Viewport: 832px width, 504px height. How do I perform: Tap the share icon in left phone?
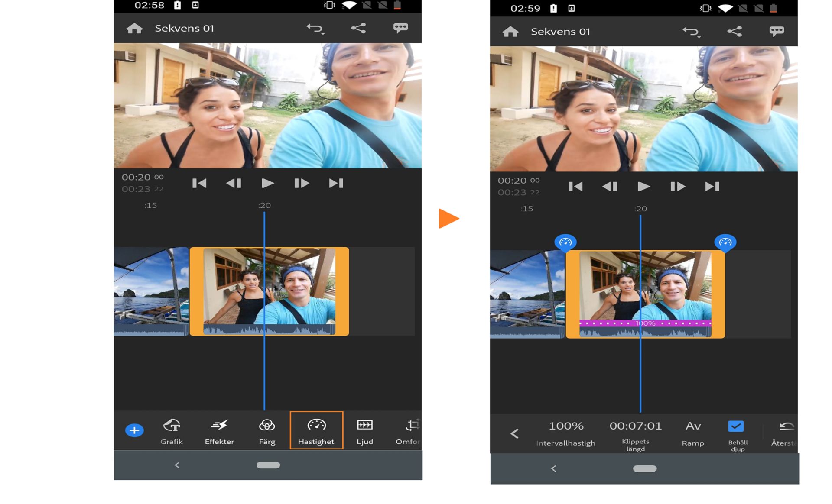[x=358, y=28]
